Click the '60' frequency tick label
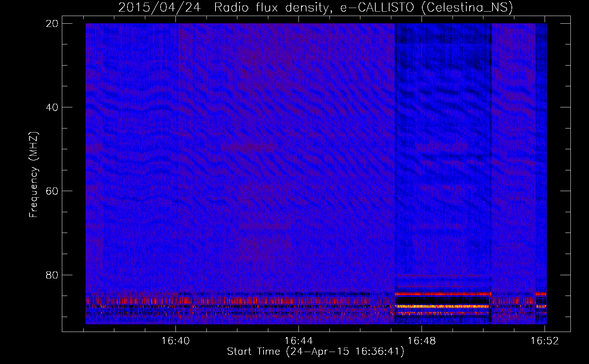The height and width of the screenshot is (364, 589). [x=52, y=191]
